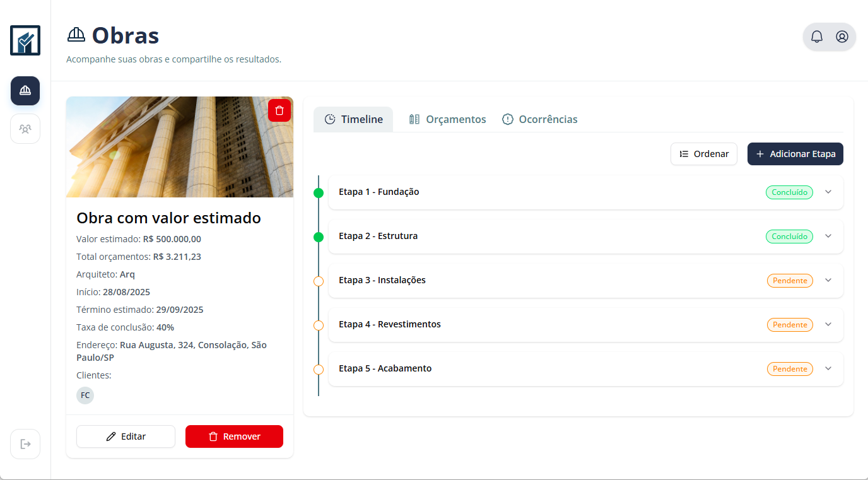The width and height of the screenshot is (868, 480).
Task: Expand Etapa 3 - Instalações chevron
Action: click(x=828, y=280)
